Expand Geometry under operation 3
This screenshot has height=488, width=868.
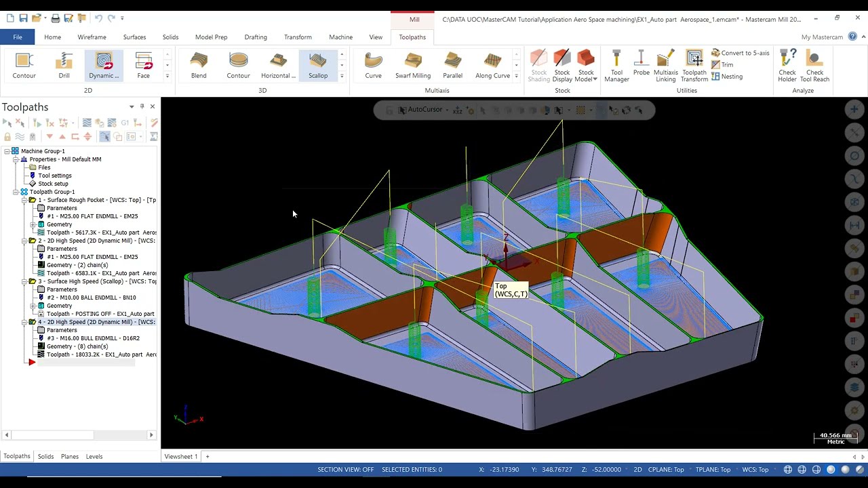[x=33, y=306]
